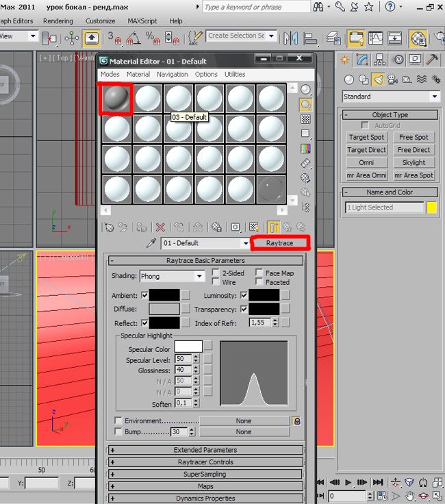Click the yellow light object color swatch
The image size is (445, 504).
432,207
